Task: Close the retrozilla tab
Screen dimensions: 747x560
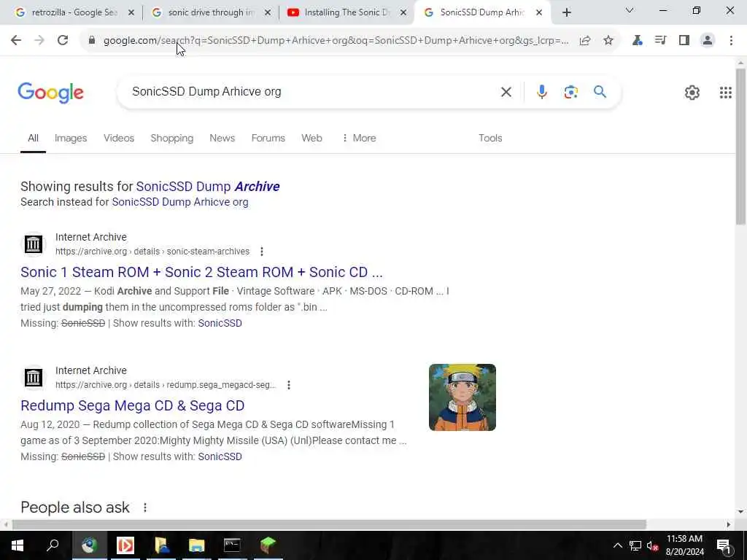Action: pyautogui.click(x=131, y=13)
